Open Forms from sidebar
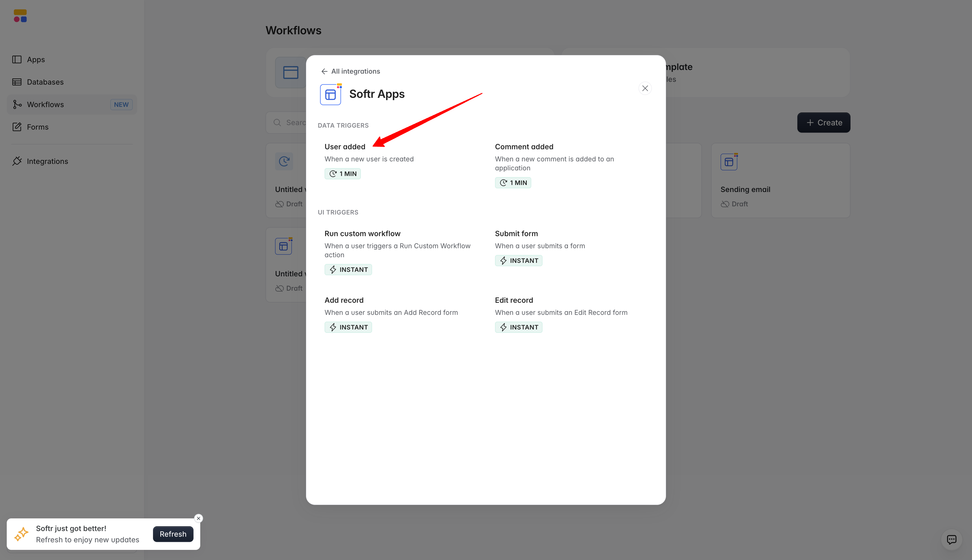Image resolution: width=972 pixels, height=560 pixels. coord(37,127)
